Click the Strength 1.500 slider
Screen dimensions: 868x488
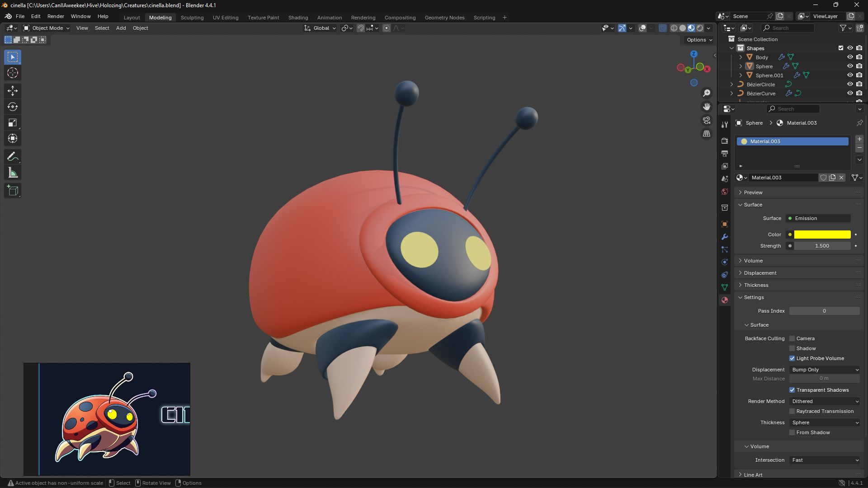(x=822, y=246)
